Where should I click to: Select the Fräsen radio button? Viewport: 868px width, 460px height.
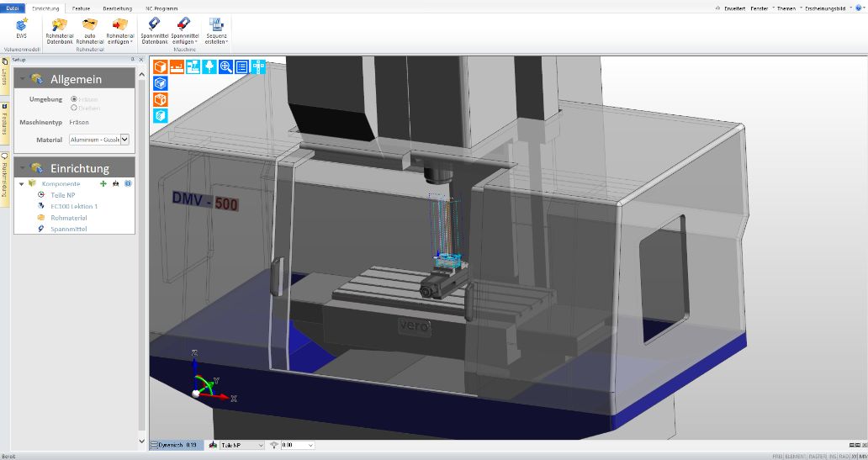(75, 98)
